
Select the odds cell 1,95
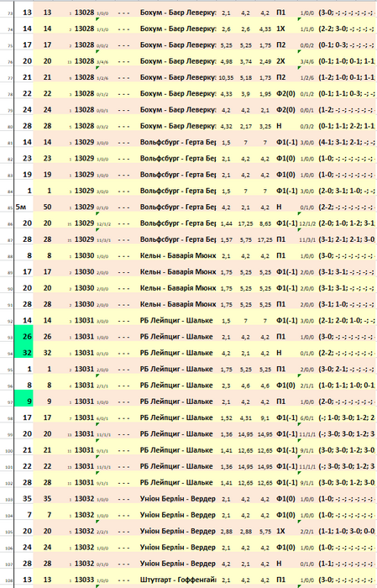(265, 94)
